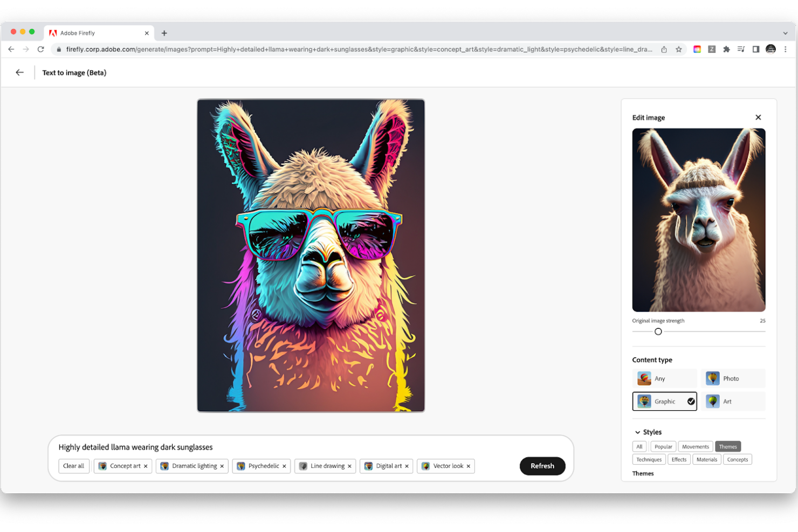Remove the Vector look style tag
This screenshot has height=532, width=798.
point(468,466)
